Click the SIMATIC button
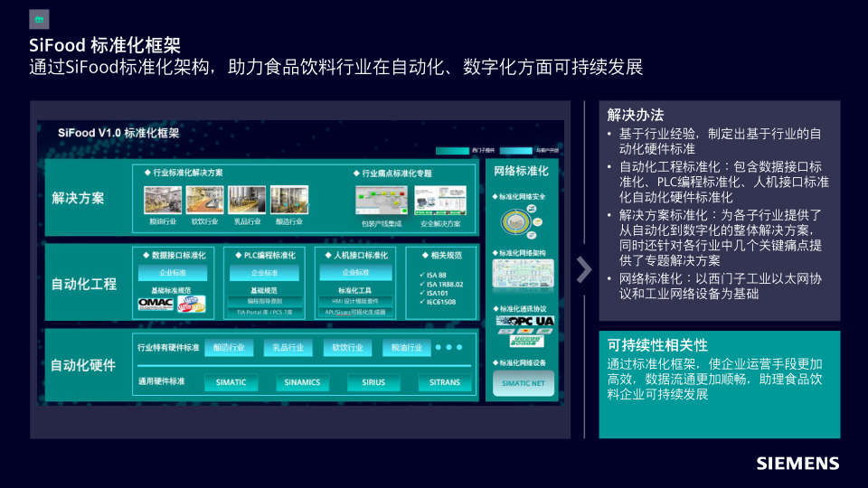This screenshot has height=488, width=868. tap(231, 382)
